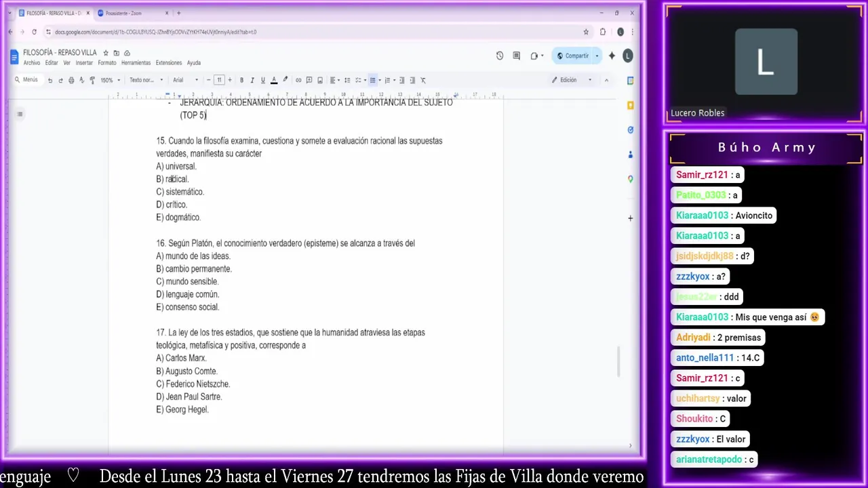Print the document with the printer icon

pyautogui.click(x=71, y=80)
